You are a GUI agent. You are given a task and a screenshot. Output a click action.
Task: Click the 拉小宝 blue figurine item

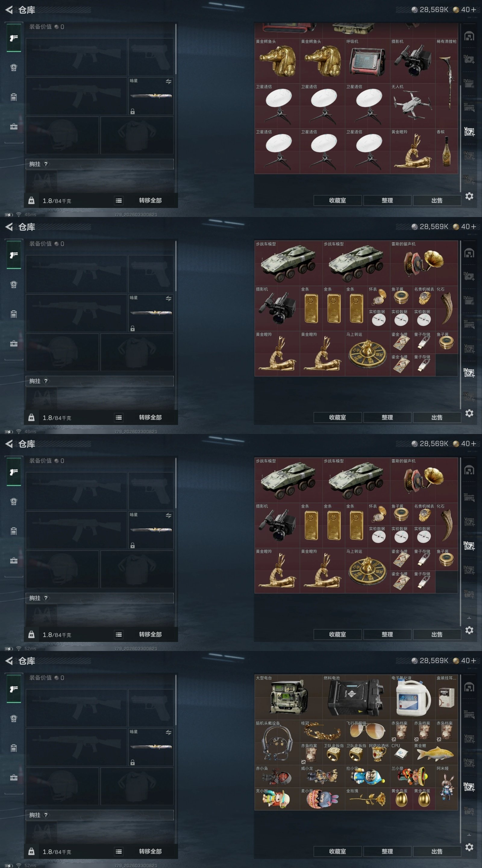pos(368,776)
